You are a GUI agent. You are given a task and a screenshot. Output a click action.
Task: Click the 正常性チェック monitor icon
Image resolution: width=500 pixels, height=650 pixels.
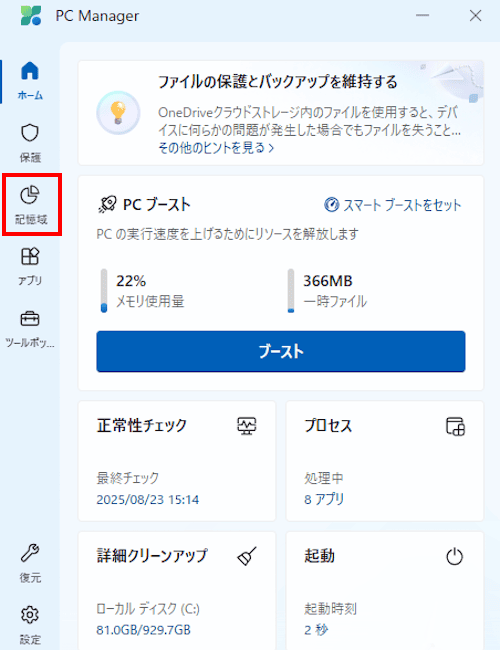pyautogui.click(x=247, y=426)
